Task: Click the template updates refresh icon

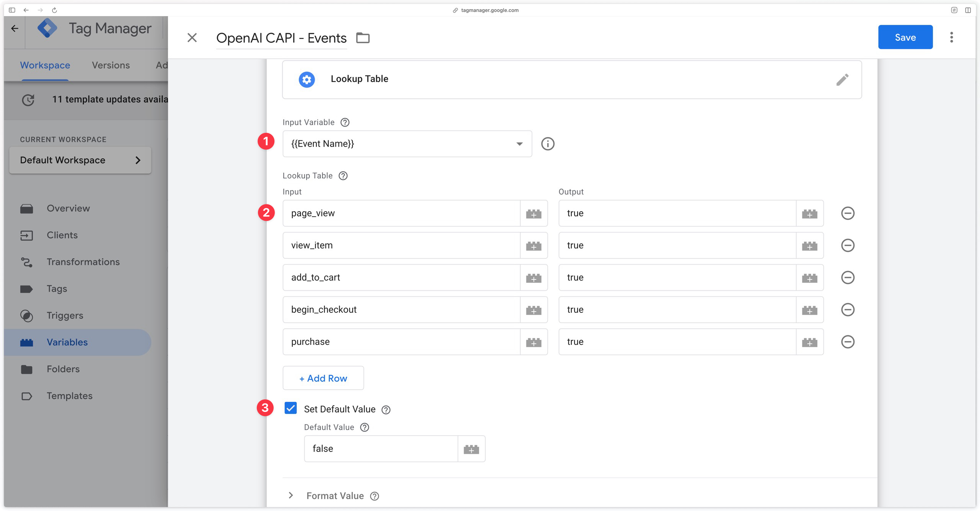Action: [28, 100]
